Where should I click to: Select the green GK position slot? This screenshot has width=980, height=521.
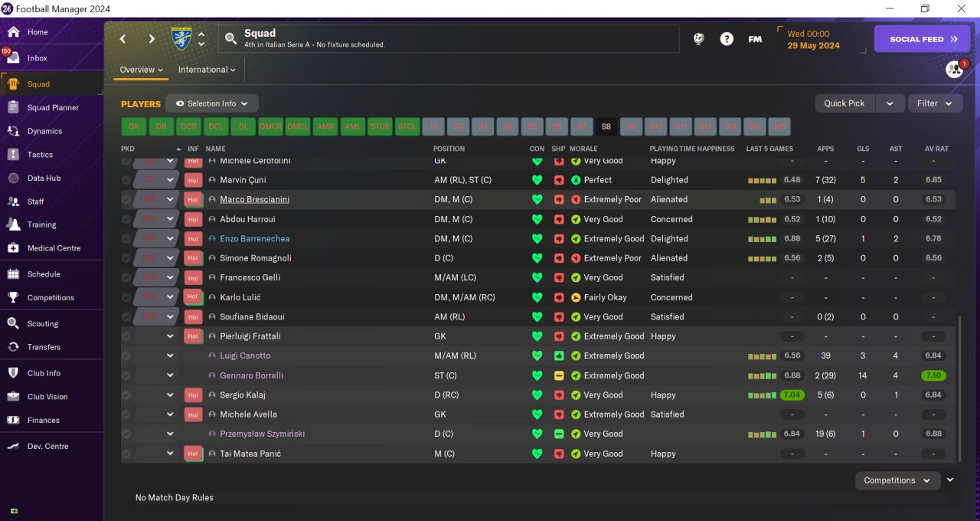click(133, 126)
